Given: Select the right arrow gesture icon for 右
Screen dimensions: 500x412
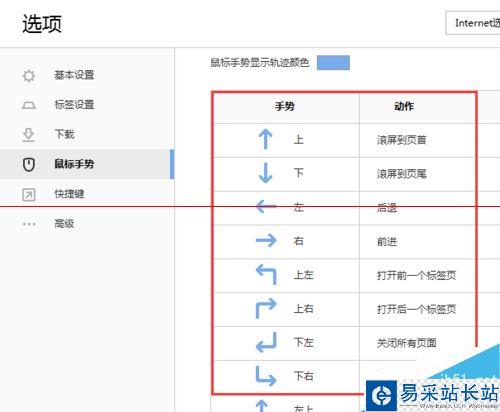Looking at the screenshot, I should point(266,240).
